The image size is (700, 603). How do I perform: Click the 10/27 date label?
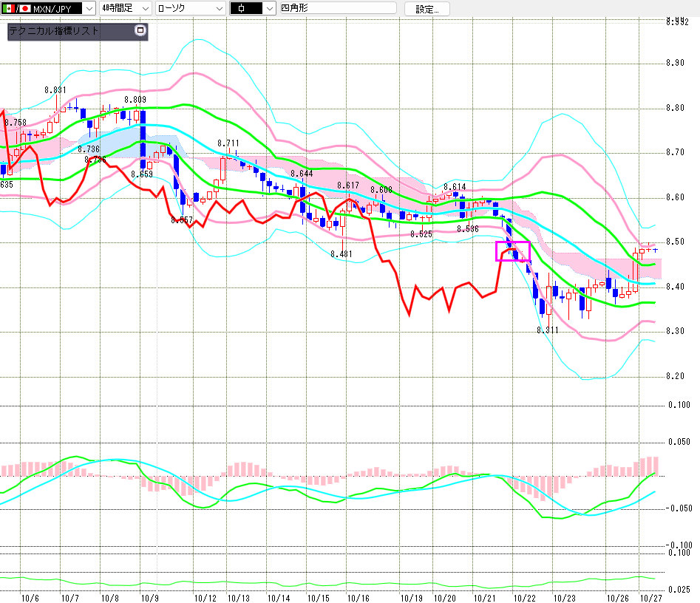[x=651, y=598]
